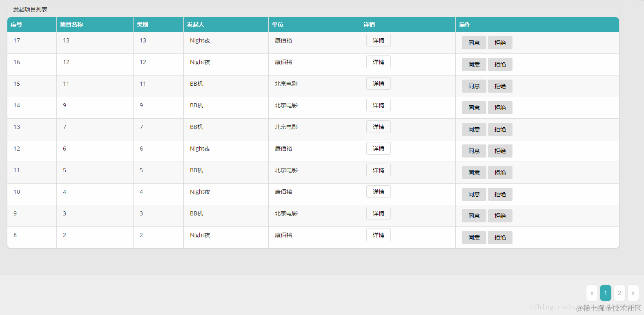Open 详情 for row number 15
The height and width of the screenshot is (315, 644).
pos(378,84)
